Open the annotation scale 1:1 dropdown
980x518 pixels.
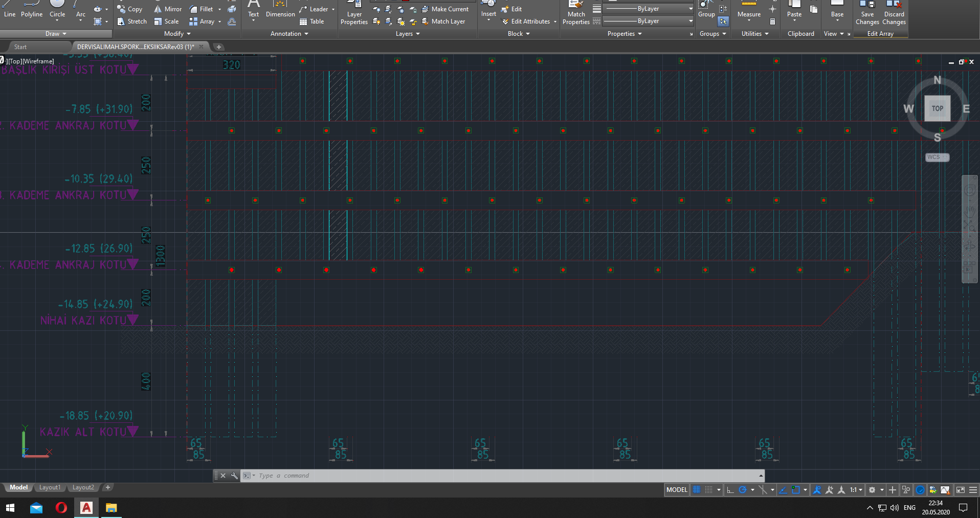[x=856, y=490]
